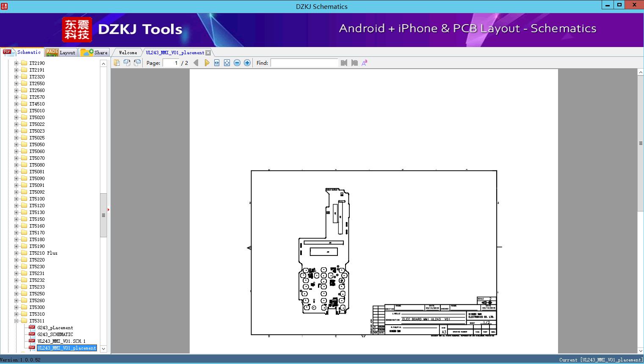
Task: Click the find next icon
Action: [x=354, y=63]
